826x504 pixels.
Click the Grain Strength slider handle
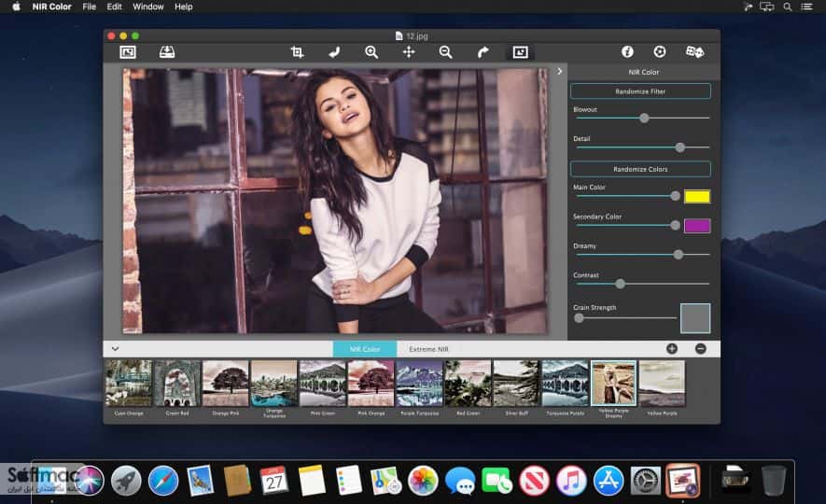pyautogui.click(x=579, y=318)
